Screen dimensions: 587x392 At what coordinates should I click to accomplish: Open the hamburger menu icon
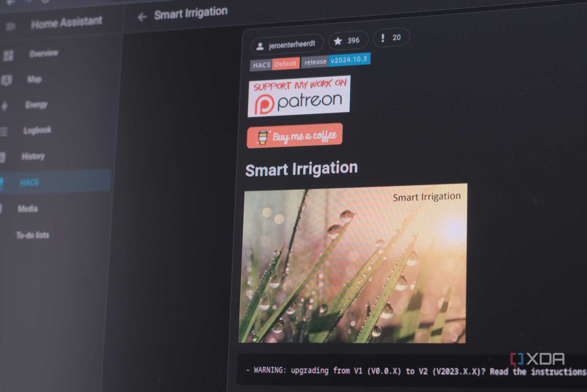[x=11, y=26]
